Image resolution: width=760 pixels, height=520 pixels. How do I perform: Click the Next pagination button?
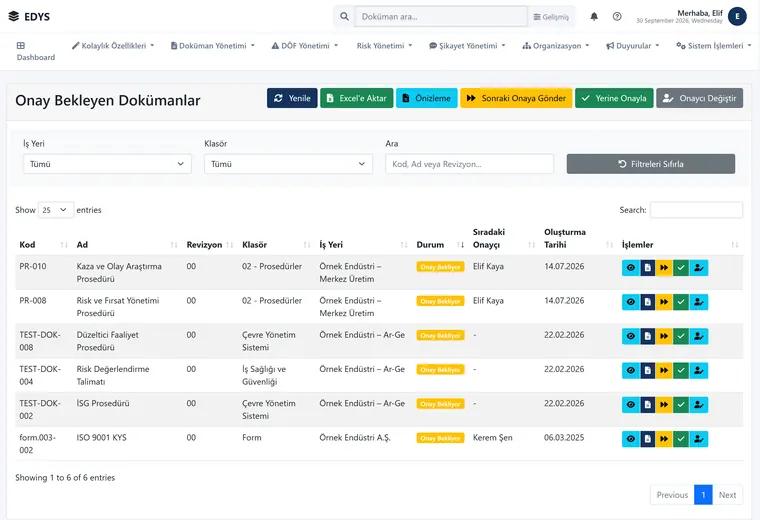coord(728,495)
